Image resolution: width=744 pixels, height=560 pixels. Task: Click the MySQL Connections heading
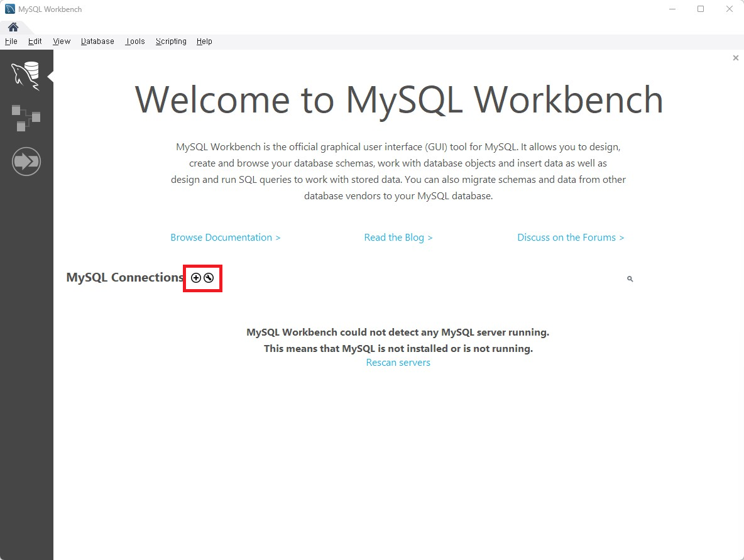125,277
